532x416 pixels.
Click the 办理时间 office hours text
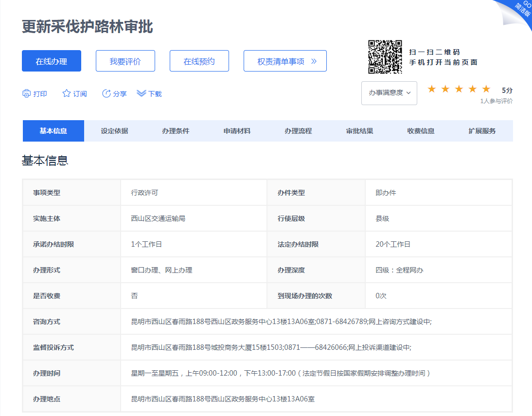click(x=281, y=373)
